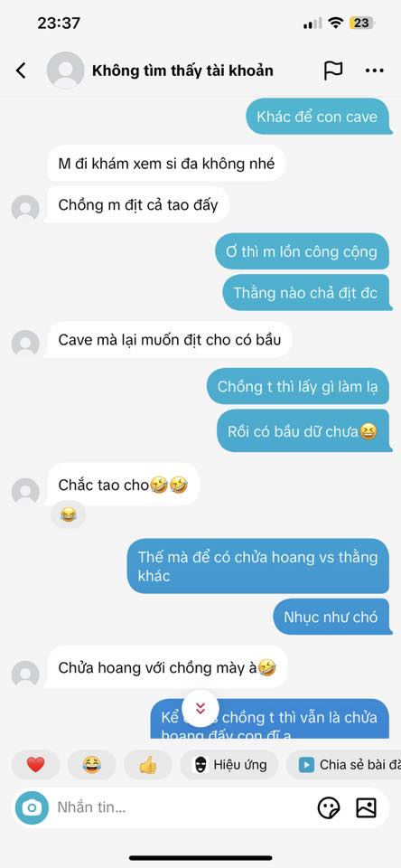This screenshot has height=868, width=401.
Task: Select the Nhục như chó message bubble
Action: pyautogui.click(x=332, y=617)
